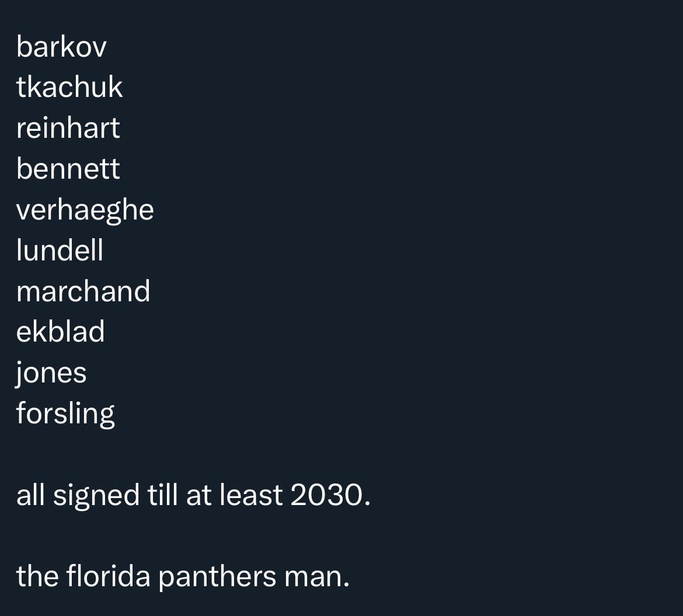Screen dimensions: 683x616
Task: Select the "ekblad" line of text
Action: point(60,332)
